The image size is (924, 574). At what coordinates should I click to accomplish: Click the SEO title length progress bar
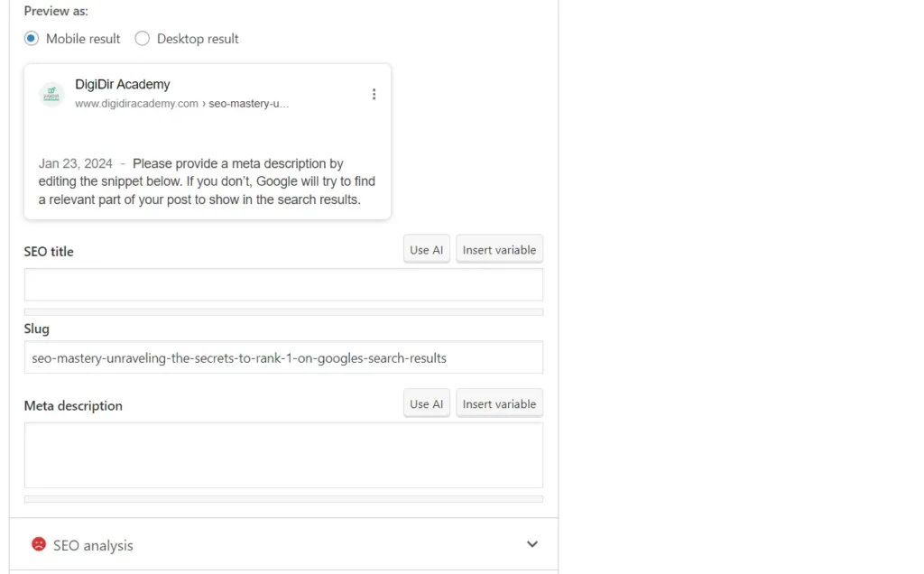click(283, 312)
